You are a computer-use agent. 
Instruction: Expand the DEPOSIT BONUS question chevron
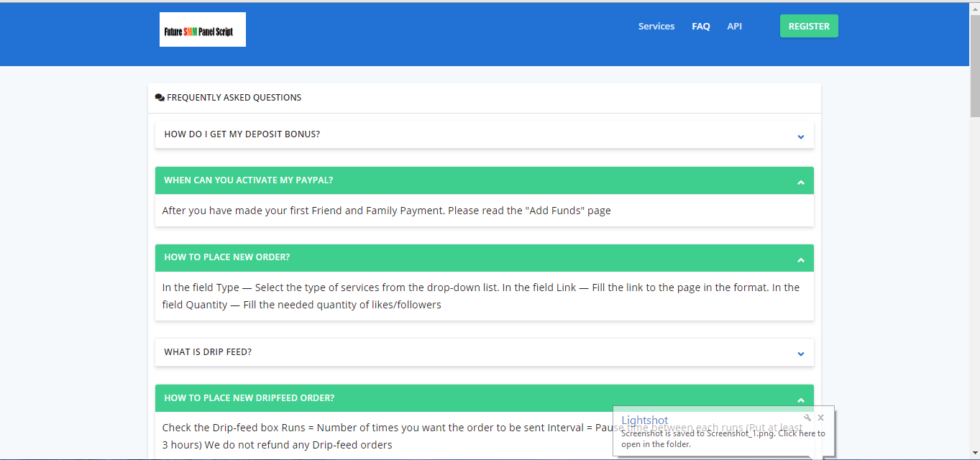point(800,136)
